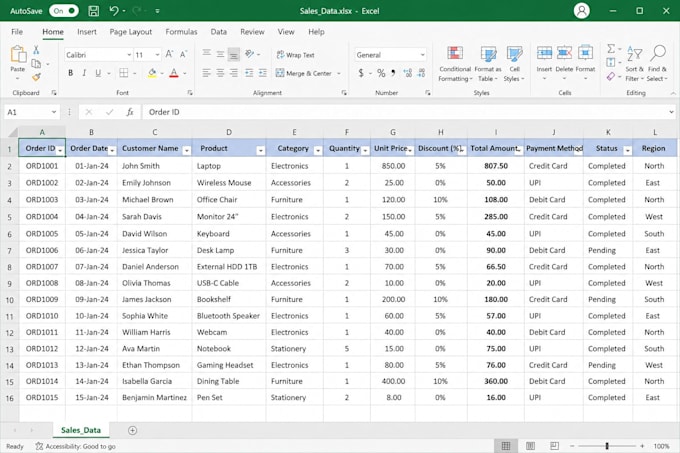Select the Sales_Data sheet tab
The image size is (680, 453).
tap(81, 430)
